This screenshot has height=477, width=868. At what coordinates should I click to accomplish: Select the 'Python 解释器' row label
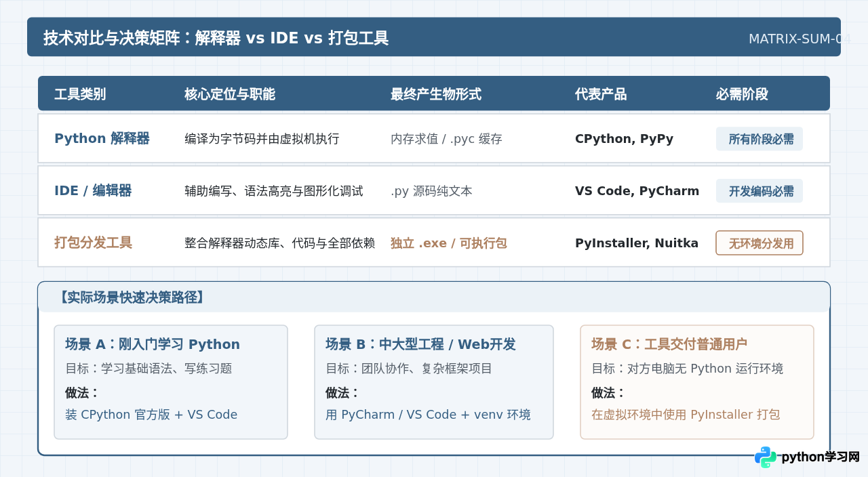(x=102, y=139)
